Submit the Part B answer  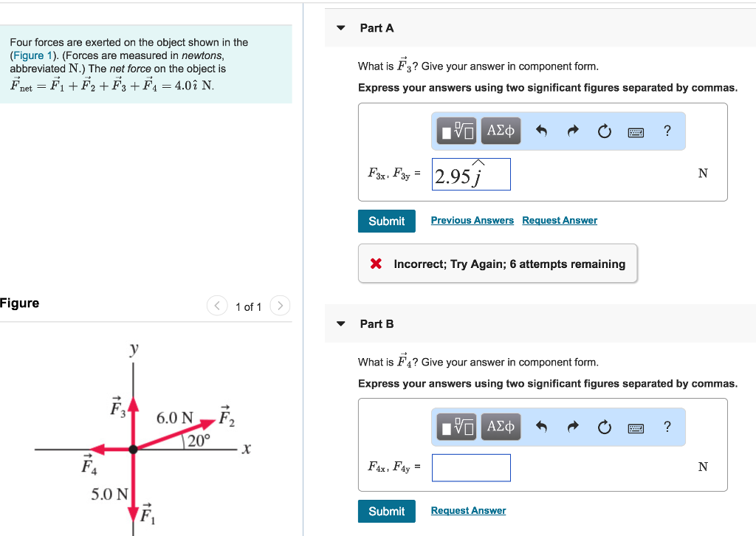pos(386,511)
